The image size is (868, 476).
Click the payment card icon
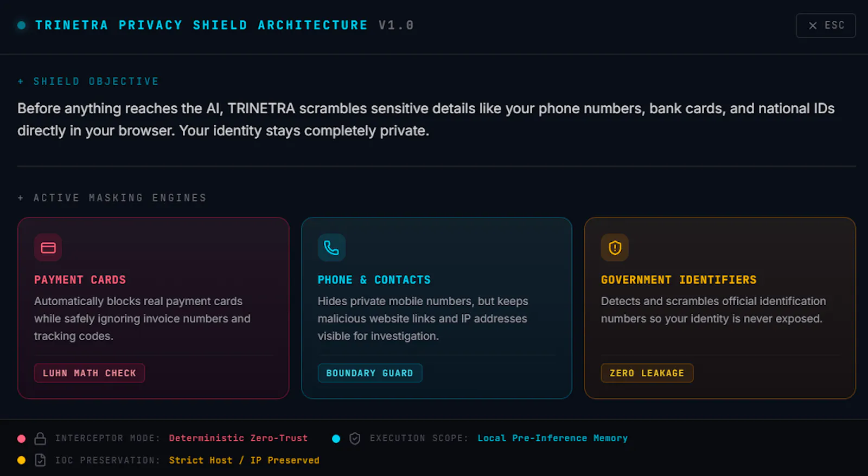tap(48, 248)
